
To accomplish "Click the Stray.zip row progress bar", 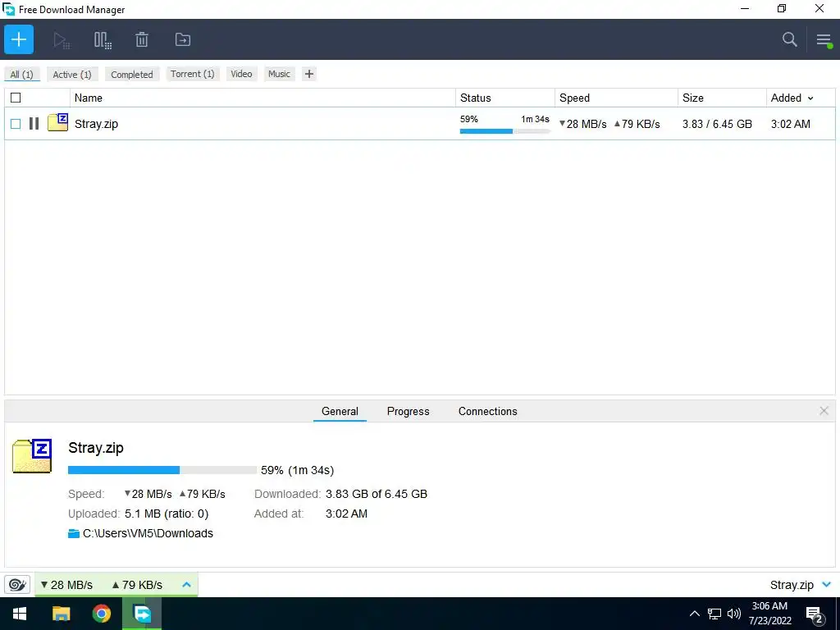I will coord(504,131).
